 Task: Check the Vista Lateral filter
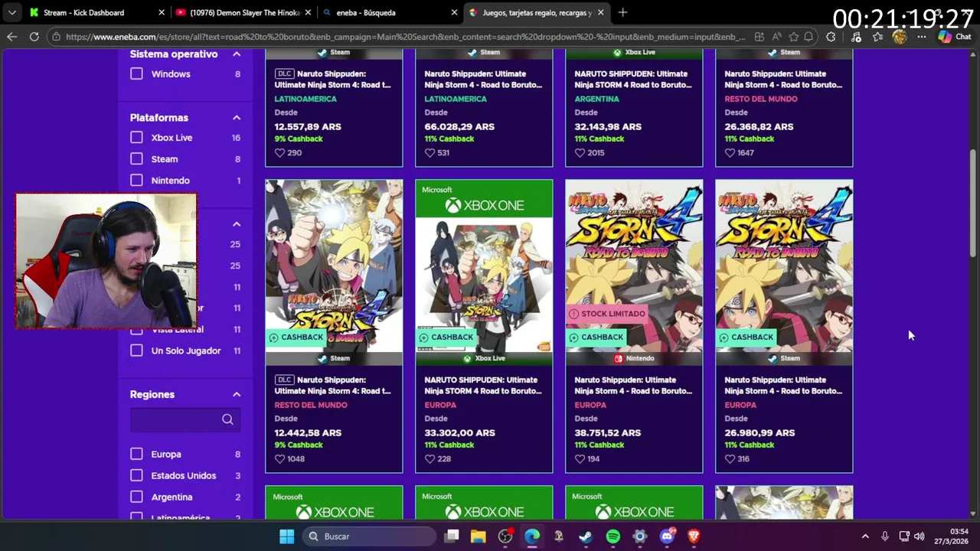pos(136,331)
